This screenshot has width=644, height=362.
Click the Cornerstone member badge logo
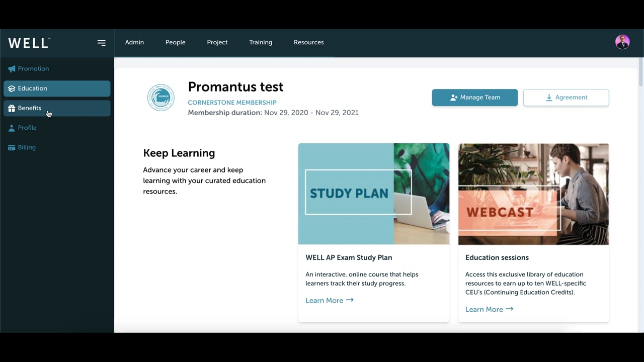pyautogui.click(x=161, y=98)
